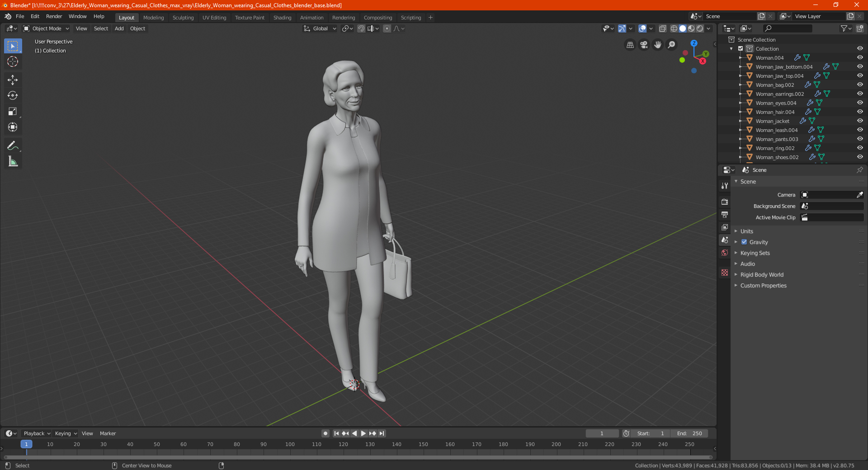Play the animation forward
Image resolution: width=868 pixels, height=470 pixels.
[x=363, y=433]
